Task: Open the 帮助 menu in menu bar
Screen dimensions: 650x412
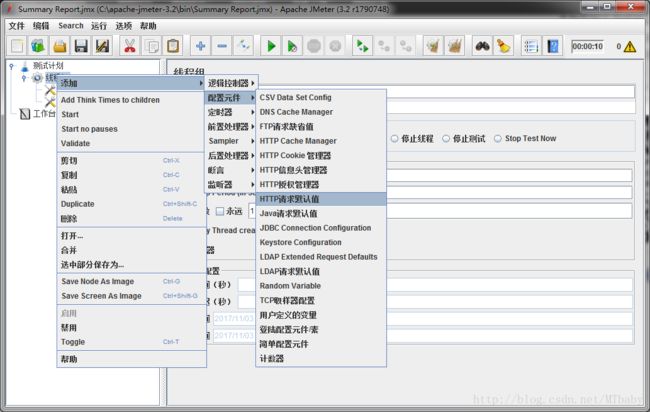Action: (148, 26)
